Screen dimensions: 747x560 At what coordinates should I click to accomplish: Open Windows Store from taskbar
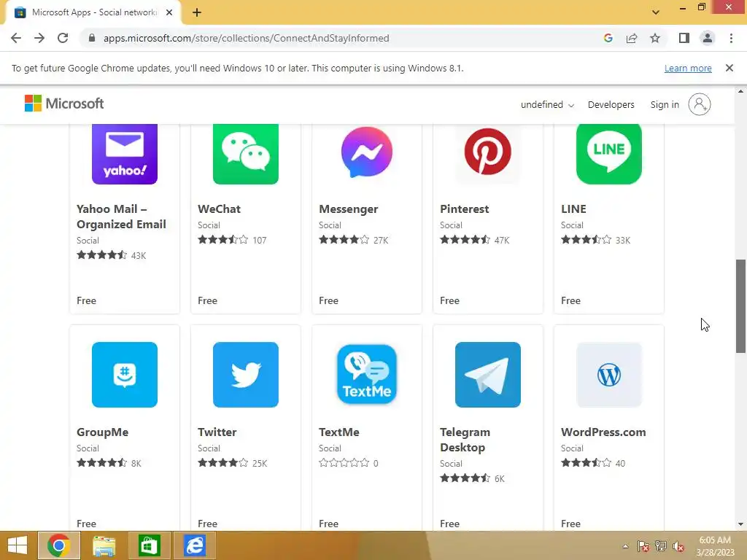pyautogui.click(x=149, y=545)
